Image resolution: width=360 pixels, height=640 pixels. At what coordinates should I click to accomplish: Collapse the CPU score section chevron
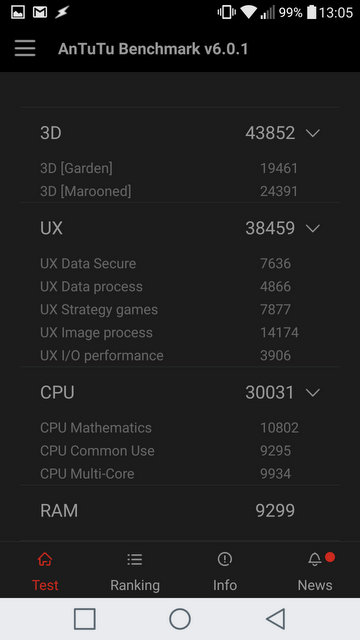coord(313,393)
